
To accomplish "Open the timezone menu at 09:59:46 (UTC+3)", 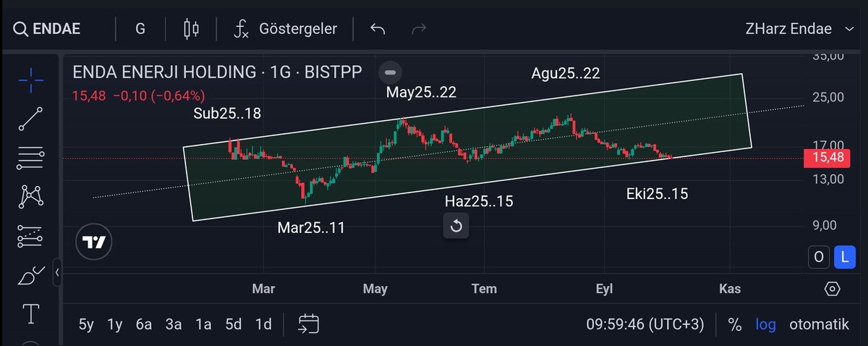I will 645,324.
